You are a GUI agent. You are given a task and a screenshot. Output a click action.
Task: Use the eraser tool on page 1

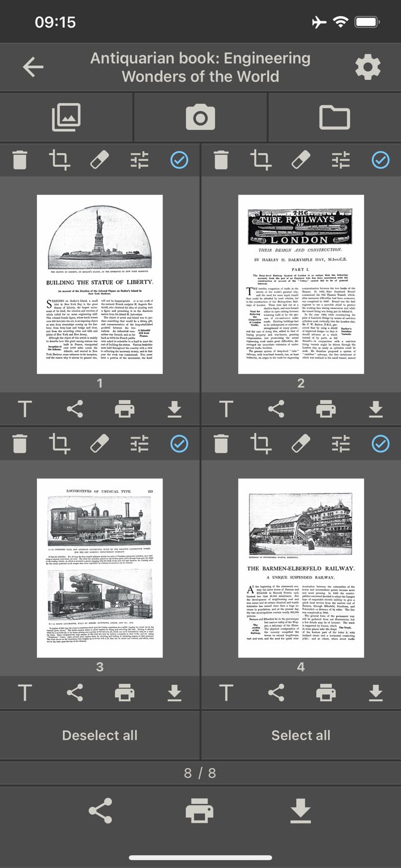100,160
